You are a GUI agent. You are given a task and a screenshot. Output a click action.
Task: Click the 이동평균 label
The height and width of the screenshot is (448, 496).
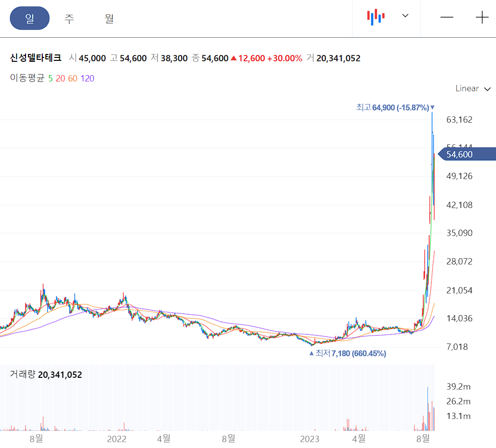point(27,78)
